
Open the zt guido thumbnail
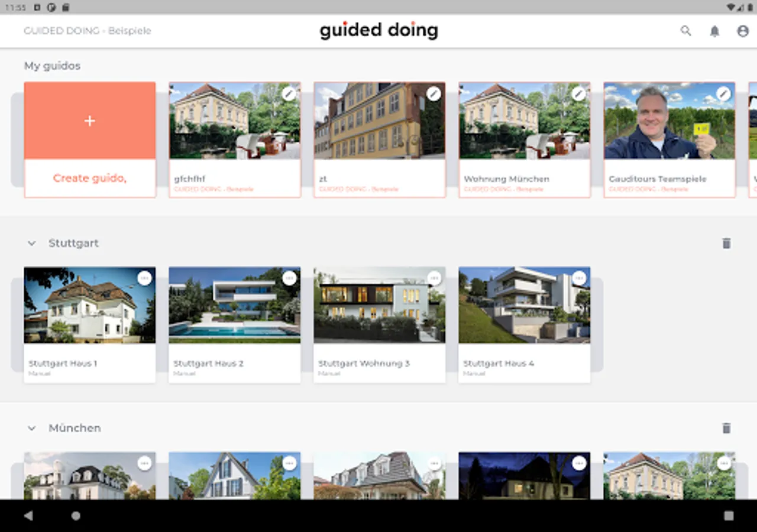point(380,121)
